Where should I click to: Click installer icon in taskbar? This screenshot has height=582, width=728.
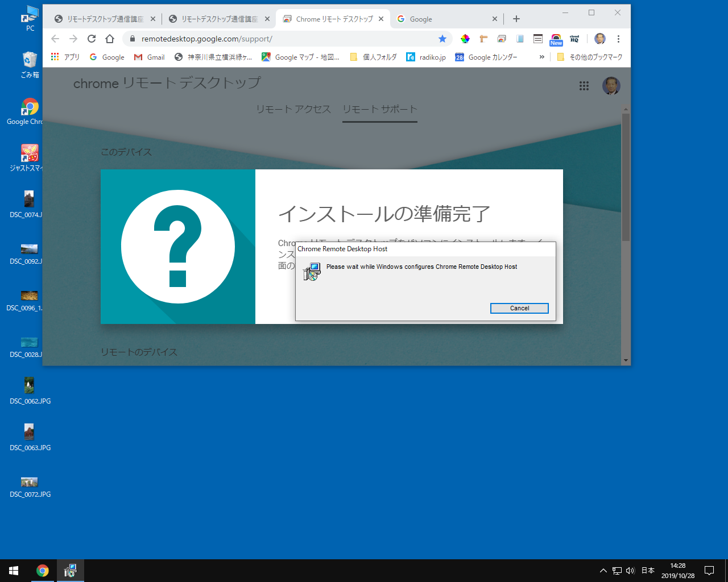click(70, 571)
